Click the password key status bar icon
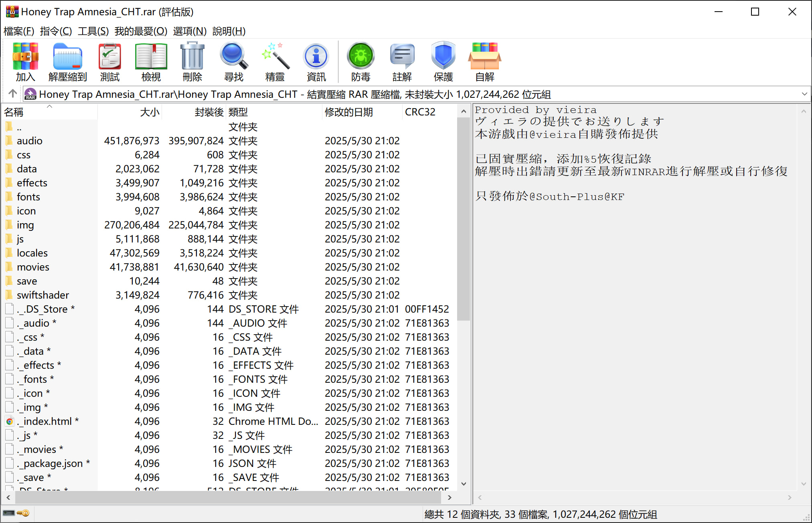Image resolution: width=812 pixels, height=523 pixels. point(24,513)
